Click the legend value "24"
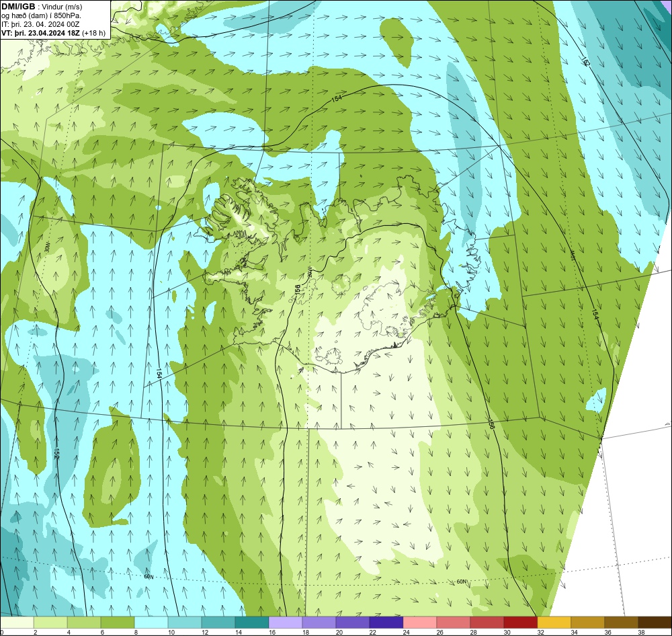The width and height of the screenshot is (672, 636). coord(407,632)
